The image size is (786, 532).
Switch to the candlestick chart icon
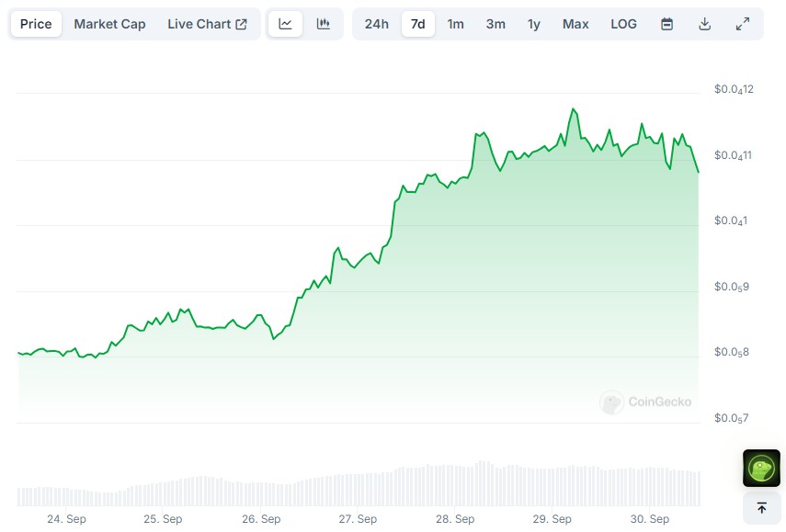coord(324,24)
